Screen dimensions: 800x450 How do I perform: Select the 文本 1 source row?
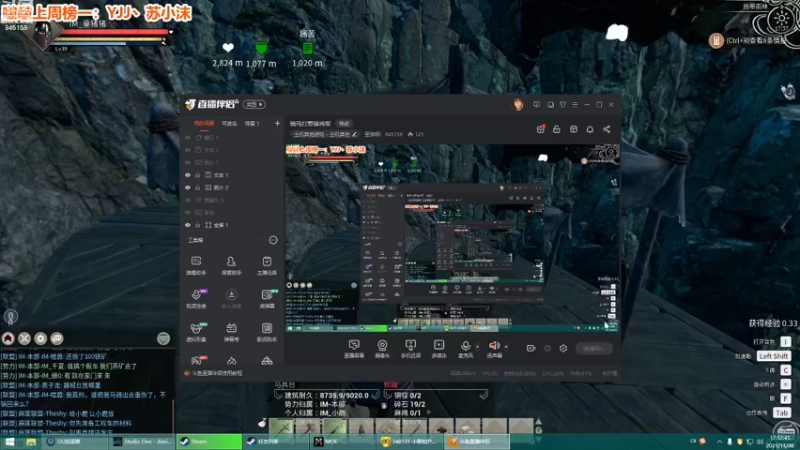tap(232, 175)
